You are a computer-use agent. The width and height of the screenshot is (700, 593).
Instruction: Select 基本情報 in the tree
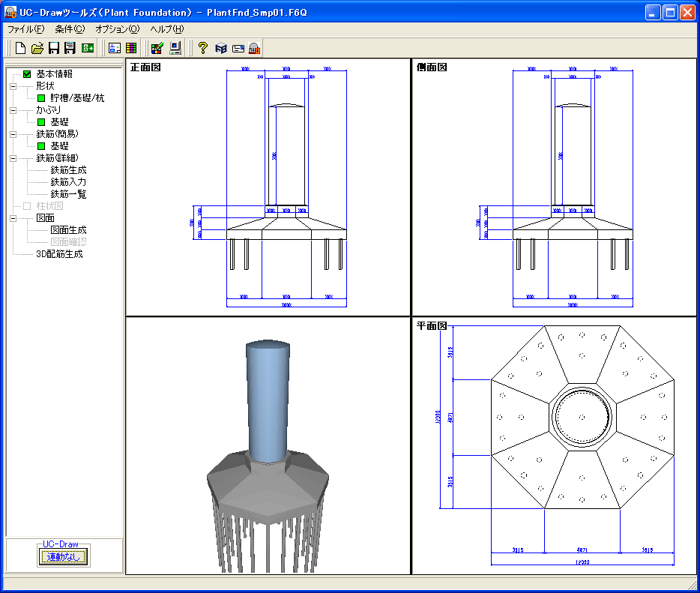click(55, 74)
